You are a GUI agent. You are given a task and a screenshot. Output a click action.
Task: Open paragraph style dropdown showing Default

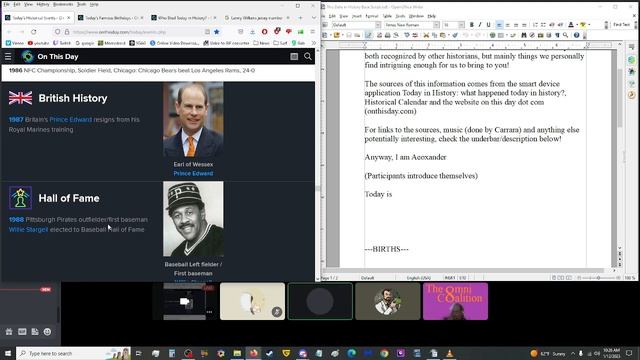pyautogui.click(x=378, y=25)
